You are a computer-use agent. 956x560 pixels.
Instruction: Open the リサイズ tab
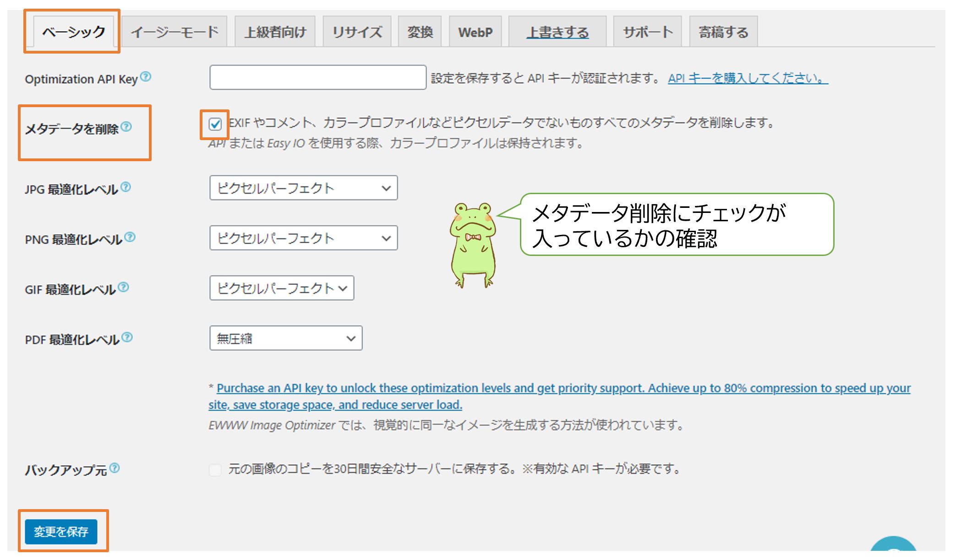(357, 32)
